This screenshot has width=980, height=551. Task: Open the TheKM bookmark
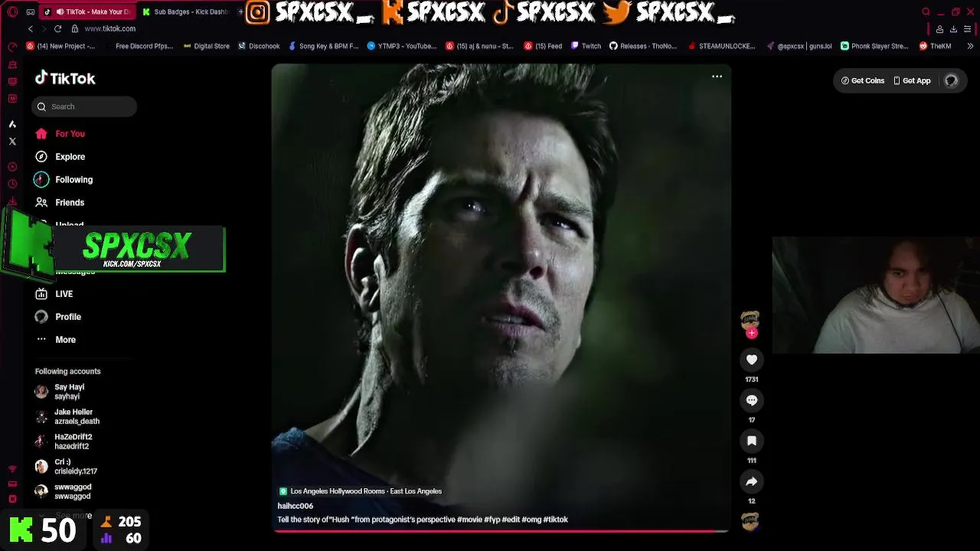click(935, 46)
